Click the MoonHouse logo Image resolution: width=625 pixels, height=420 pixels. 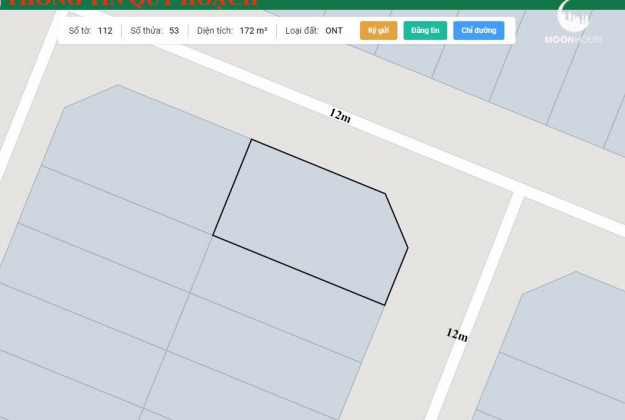click(x=574, y=27)
